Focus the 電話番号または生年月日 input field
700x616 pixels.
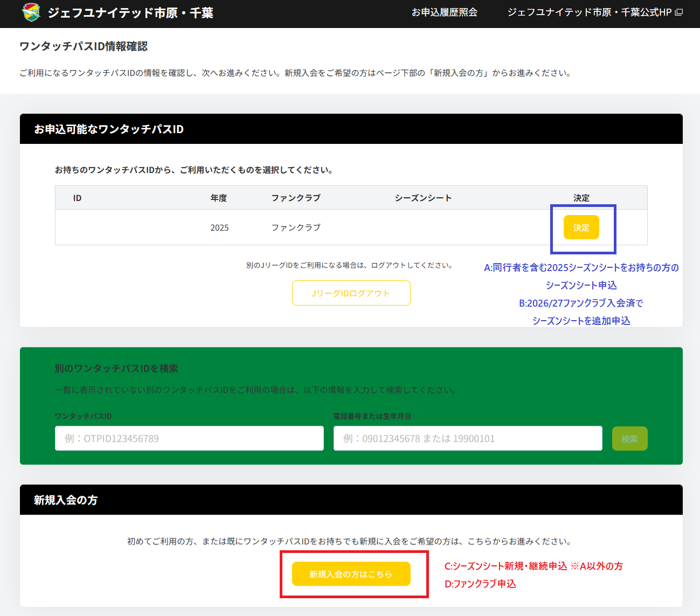(468, 439)
